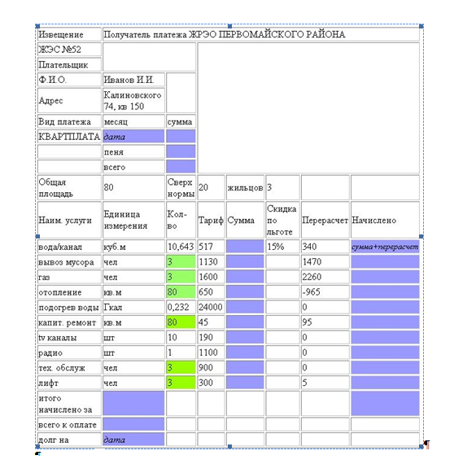Click the '650' tariff cell
The width and height of the screenshot is (476, 464).
(211, 292)
